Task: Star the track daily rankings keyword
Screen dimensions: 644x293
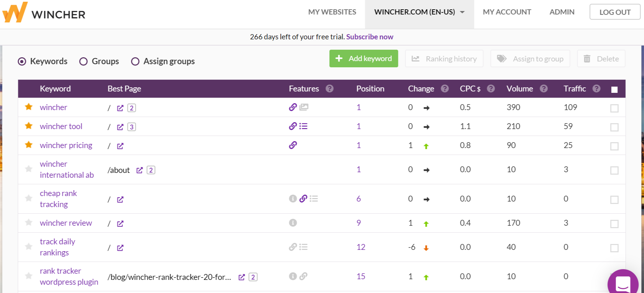Action: pyautogui.click(x=29, y=247)
